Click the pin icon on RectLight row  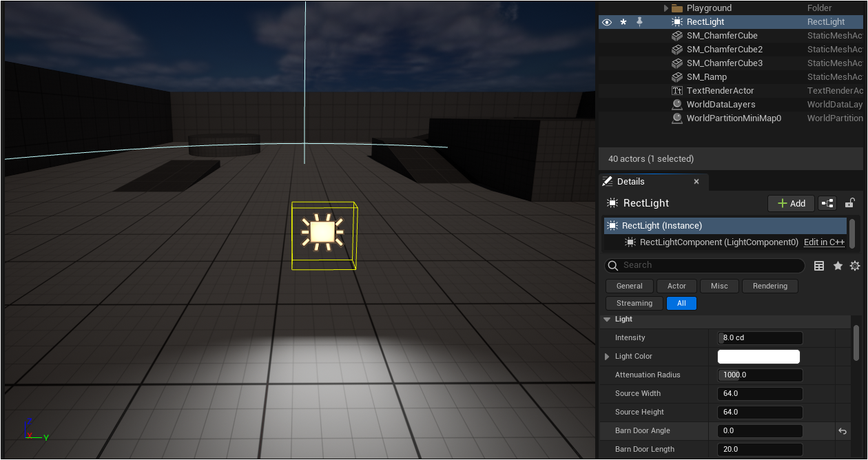pyautogui.click(x=640, y=22)
